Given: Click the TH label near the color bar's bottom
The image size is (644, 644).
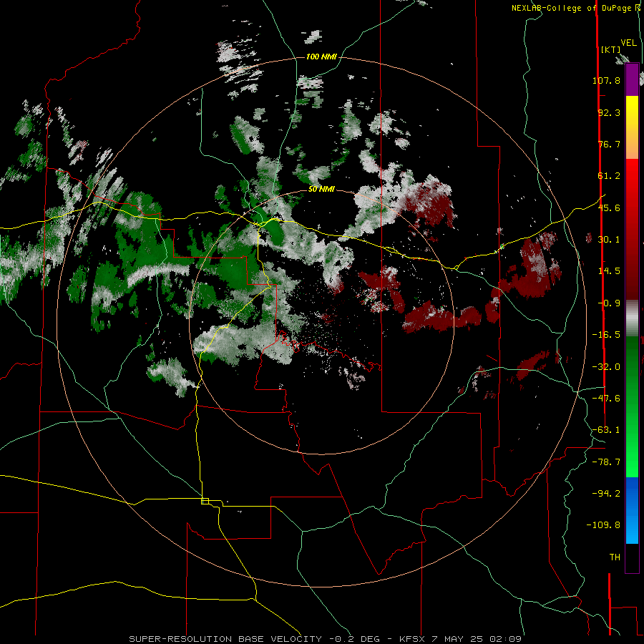Looking at the screenshot, I should pyautogui.click(x=615, y=557).
